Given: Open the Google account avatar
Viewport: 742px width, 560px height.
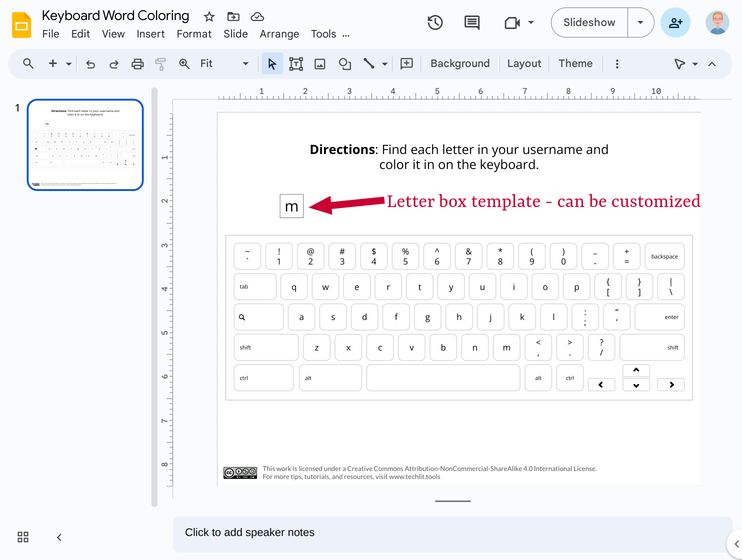Looking at the screenshot, I should pyautogui.click(x=717, y=22).
